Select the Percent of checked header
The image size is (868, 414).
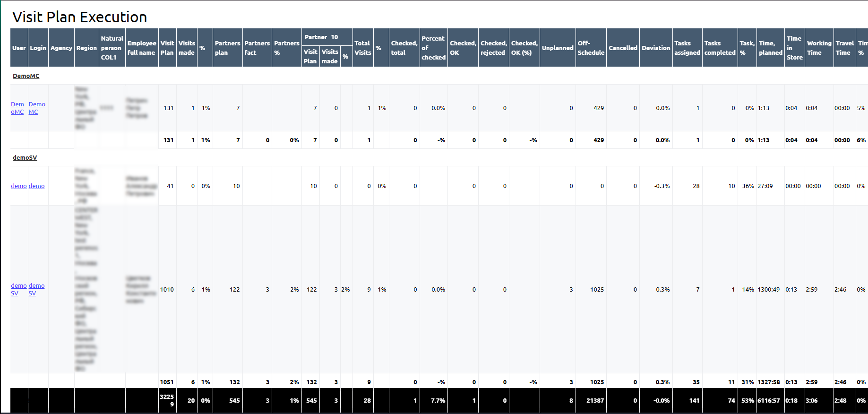click(433, 48)
